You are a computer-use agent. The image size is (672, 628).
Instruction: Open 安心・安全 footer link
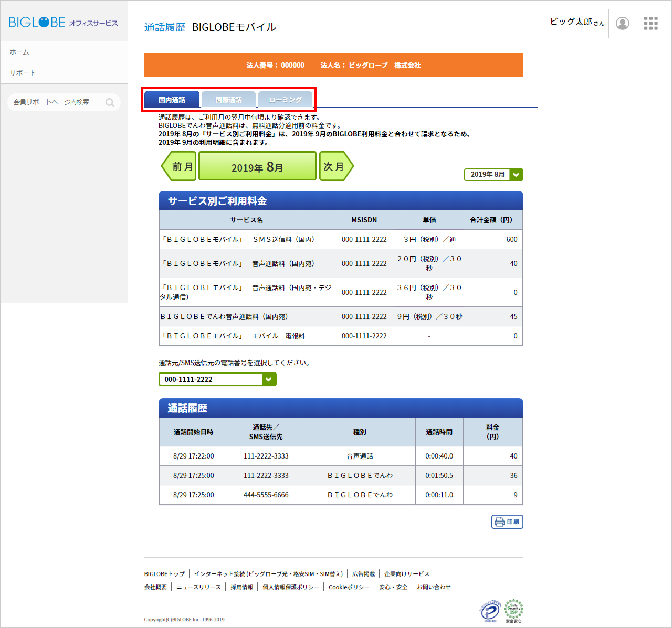pos(393,587)
